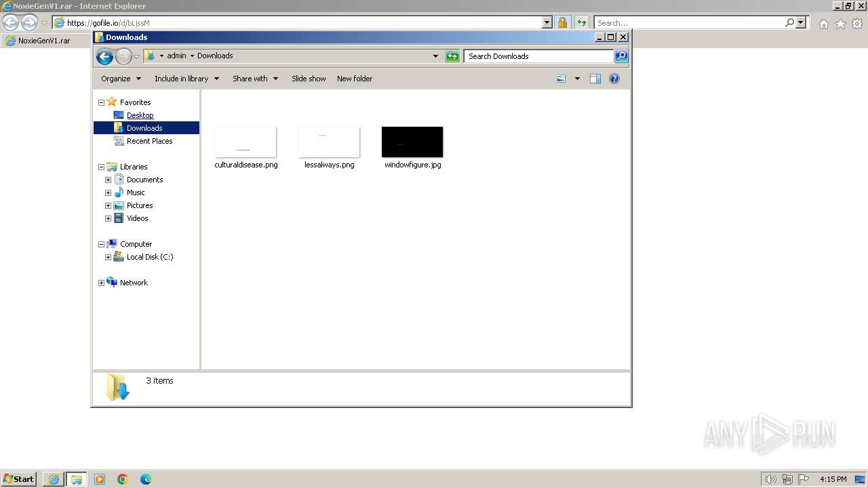868x488 pixels.
Task: Click Downloads in the address breadcrumb
Action: coord(215,56)
